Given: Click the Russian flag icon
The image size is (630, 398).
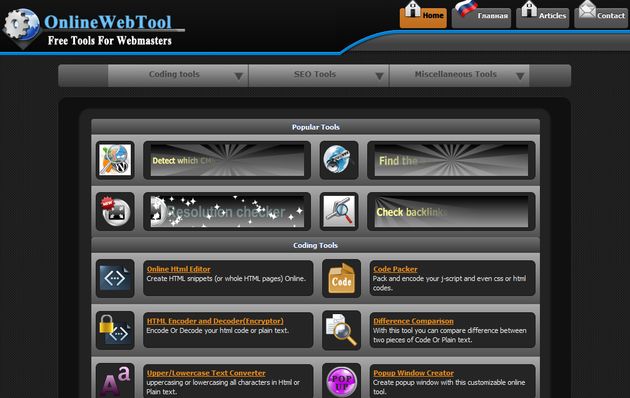Looking at the screenshot, I should [467, 8].
